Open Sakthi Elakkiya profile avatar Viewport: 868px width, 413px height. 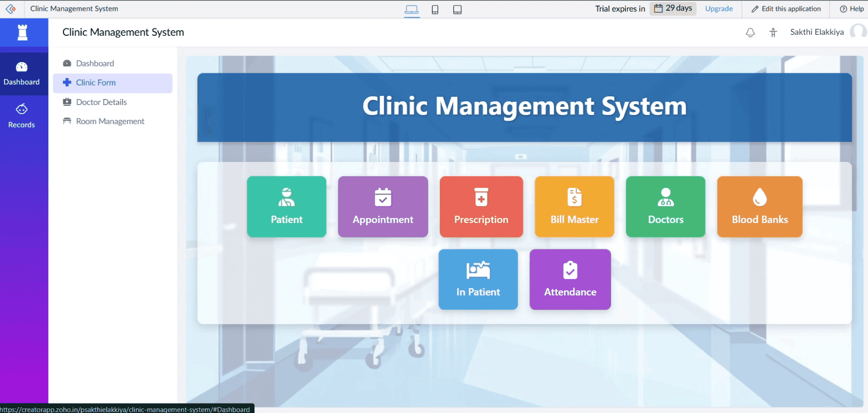tap(858, 32)
